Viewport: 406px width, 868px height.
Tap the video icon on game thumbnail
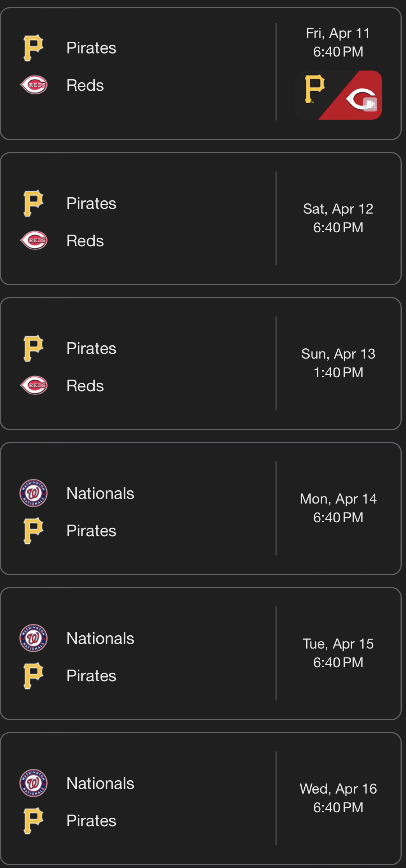pyautogui.click(x=370, y=104)
